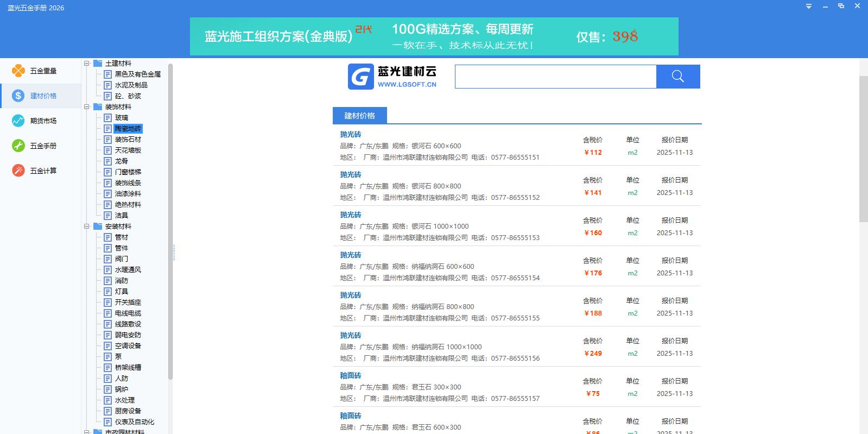The width and height of the screenshot is (868, 434).
Task: Click the document icon beside 洁具
Action: 107,216
